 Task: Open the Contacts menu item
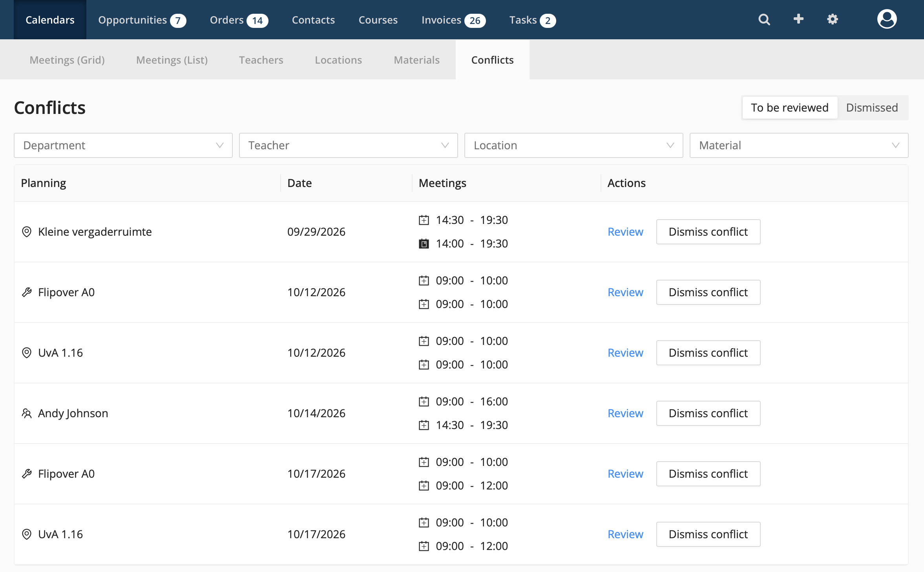313,20
